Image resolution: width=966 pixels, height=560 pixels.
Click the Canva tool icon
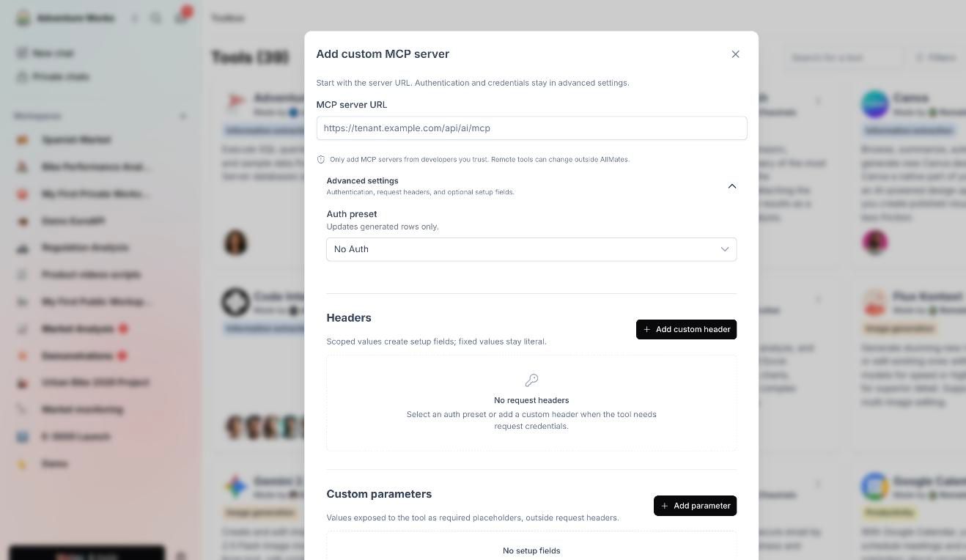(x=875, y=104)
